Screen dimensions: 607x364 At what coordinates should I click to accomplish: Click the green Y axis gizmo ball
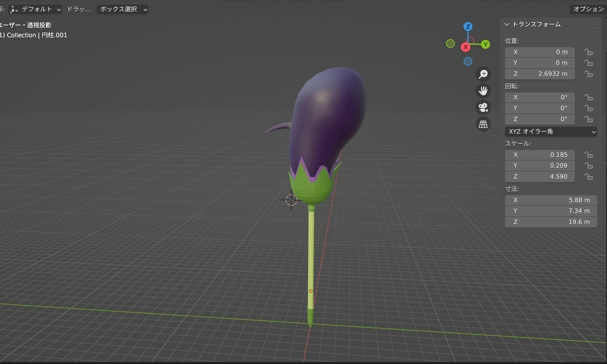[485, 44]
